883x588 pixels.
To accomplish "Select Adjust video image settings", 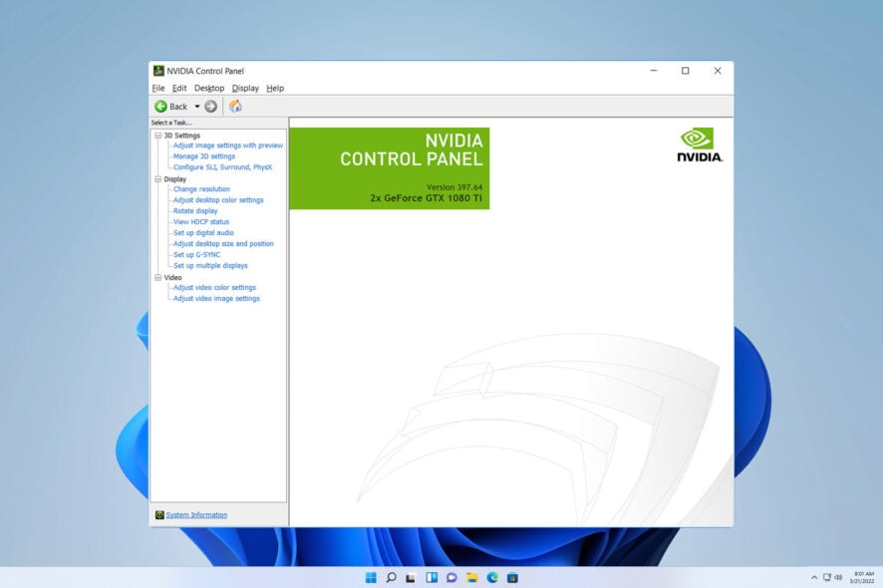I will click(x=216, y=299).
